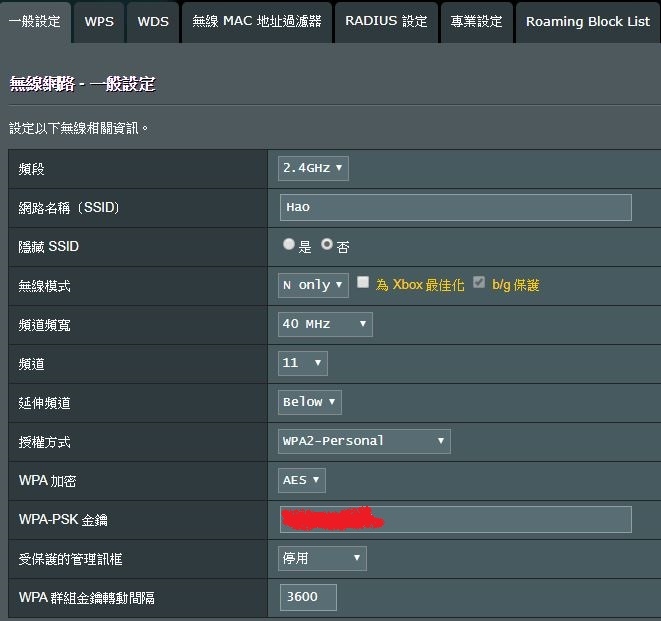Click the 頻段 row label
661x621 pixels.
pyautogui.click(x=32, y=169)
